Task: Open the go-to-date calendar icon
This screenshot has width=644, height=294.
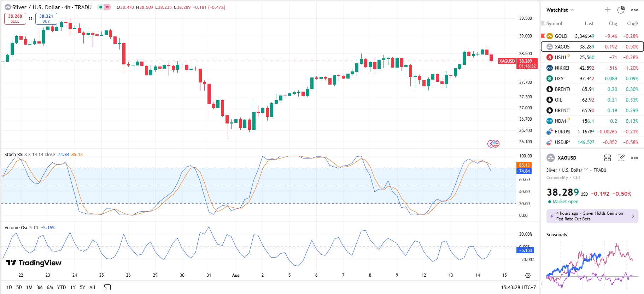Action: (107, 287)
